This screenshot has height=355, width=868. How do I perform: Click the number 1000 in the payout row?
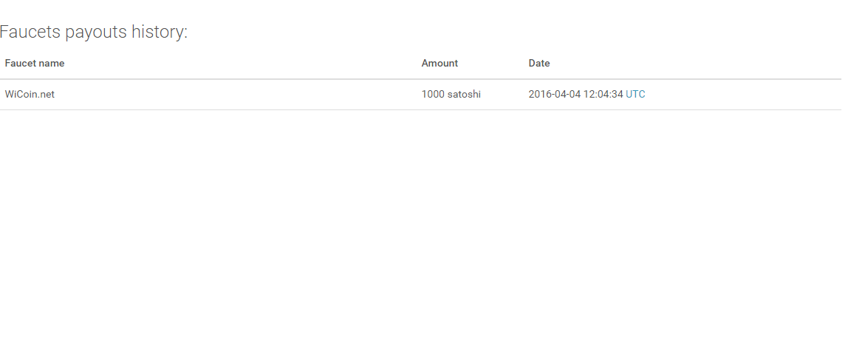point(433,94)
